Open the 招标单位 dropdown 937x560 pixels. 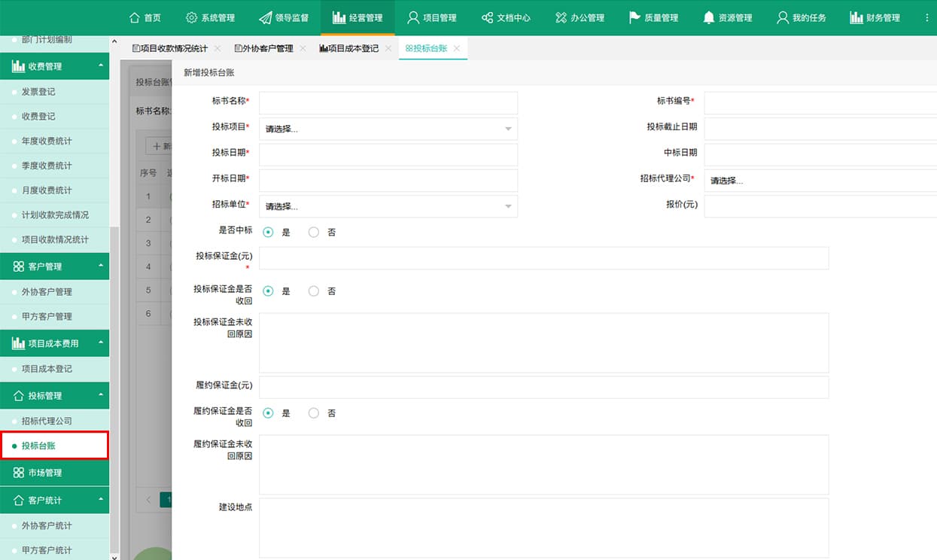click(388, 206)
